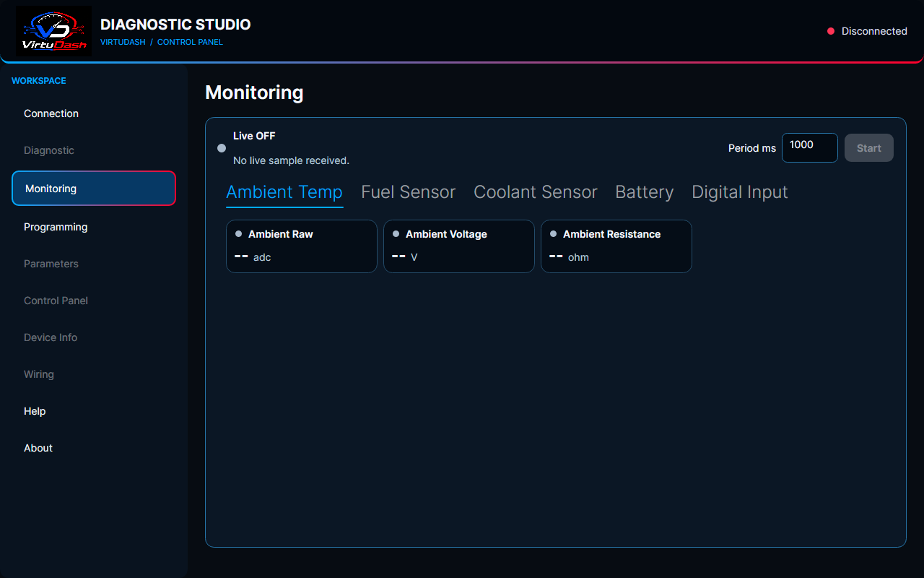The image size is (924, 578).
Task: Click the Ambient Raw status dot
Action: 238,234
